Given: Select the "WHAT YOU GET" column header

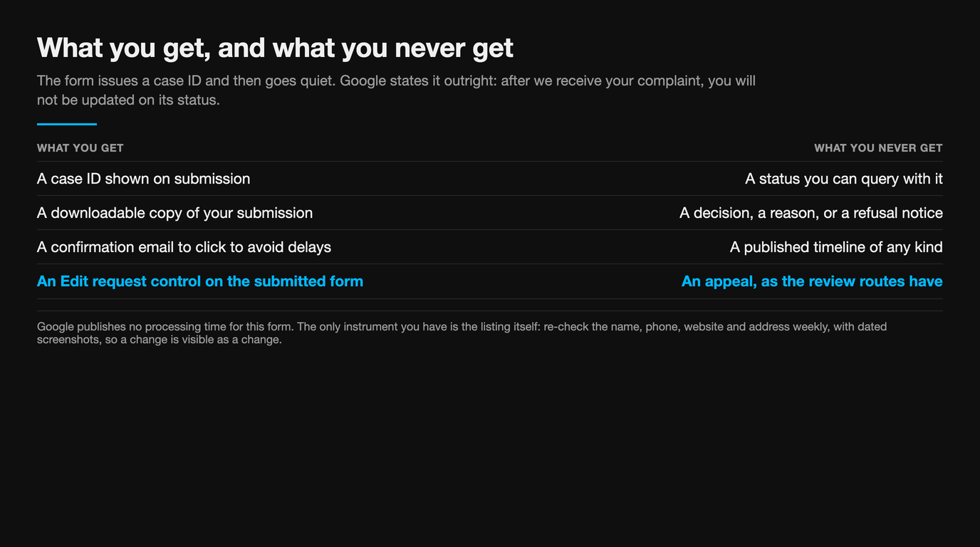Looking at the screenshot, I should (x=80, y=148).
